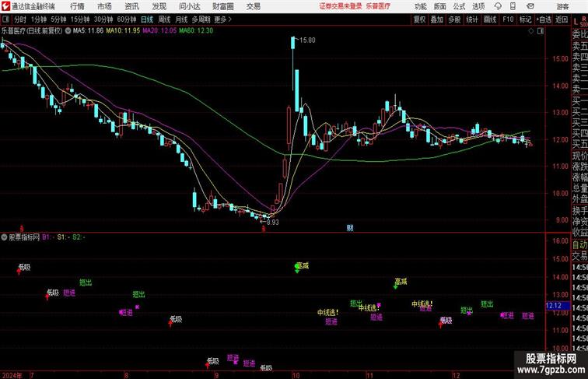Open the 行情 menu
Image resolution: width=588 pixels, height=379 pixels.
coord(77,6)
